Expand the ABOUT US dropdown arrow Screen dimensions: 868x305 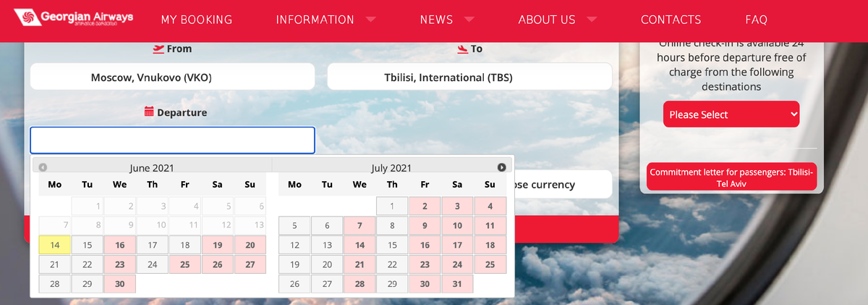(592, 20)
